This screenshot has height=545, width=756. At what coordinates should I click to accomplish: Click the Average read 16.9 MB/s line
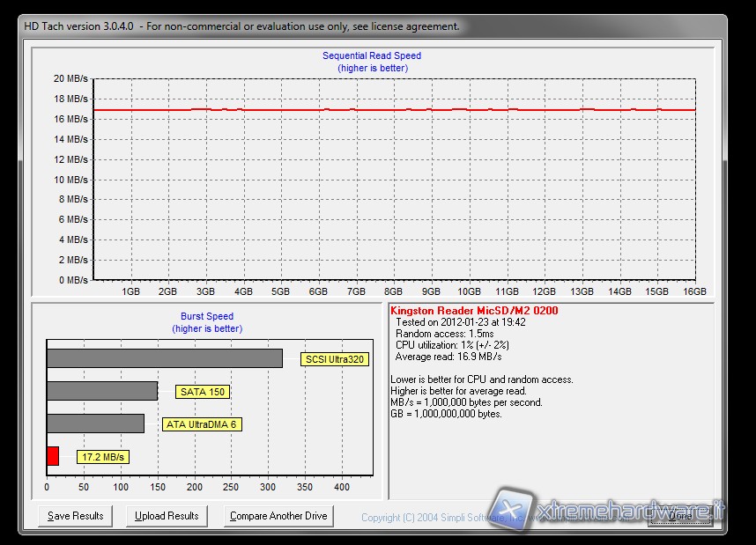pos(449,357)
